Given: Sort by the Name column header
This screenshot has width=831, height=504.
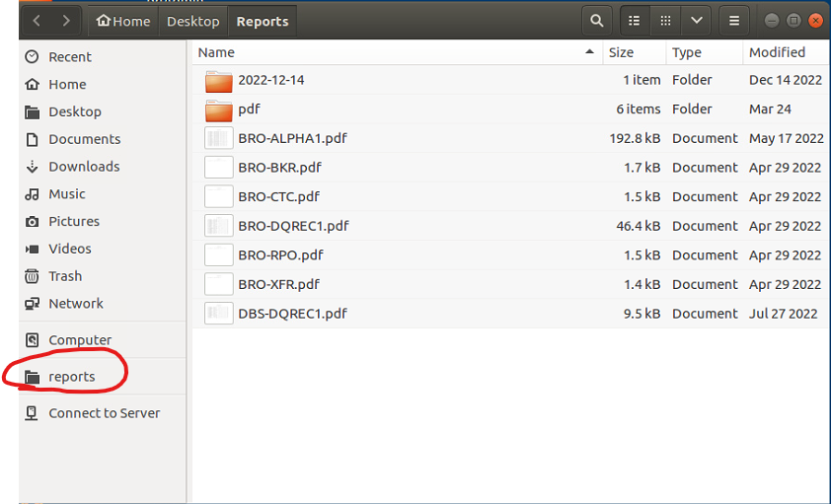Looking at the screenshot, I should 398,52.
